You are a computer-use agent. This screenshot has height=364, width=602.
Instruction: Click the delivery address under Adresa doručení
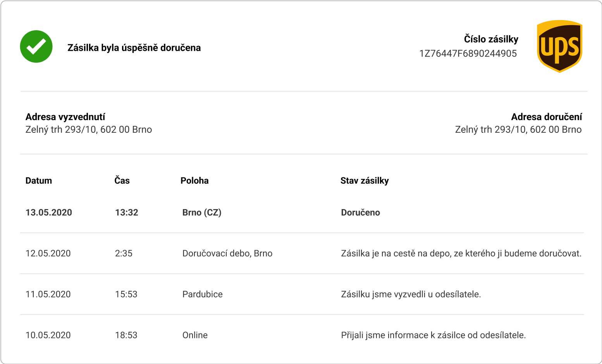coord(518,129)
